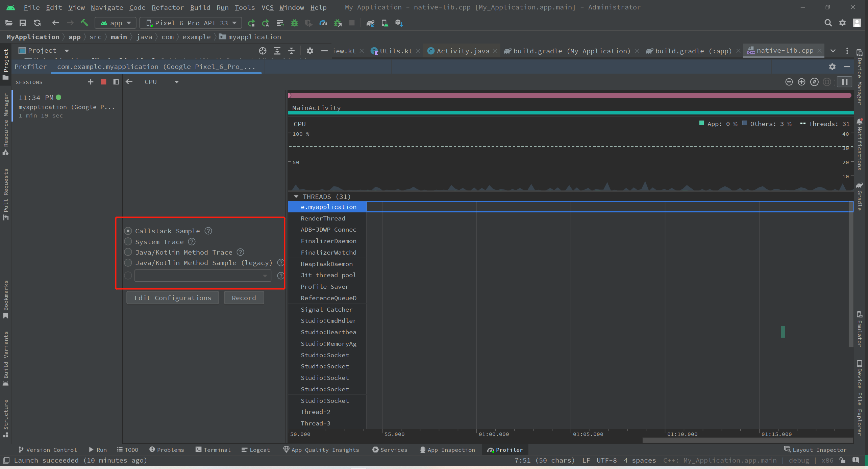
Task: Open Profiler panel settings gear
Action: click(x=832, y=67)
